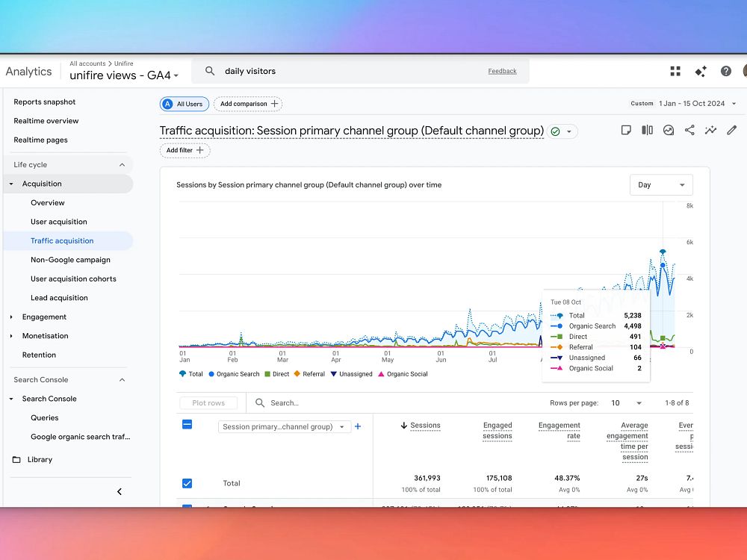The height and width of the screenshot is (560, 747).
Task: Click the Direct green legend swatch
Action: coord(267,374)
